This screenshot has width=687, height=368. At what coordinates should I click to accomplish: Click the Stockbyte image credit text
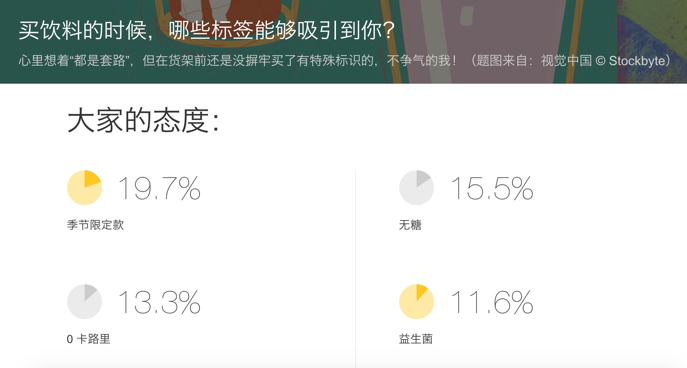point(637,60)
